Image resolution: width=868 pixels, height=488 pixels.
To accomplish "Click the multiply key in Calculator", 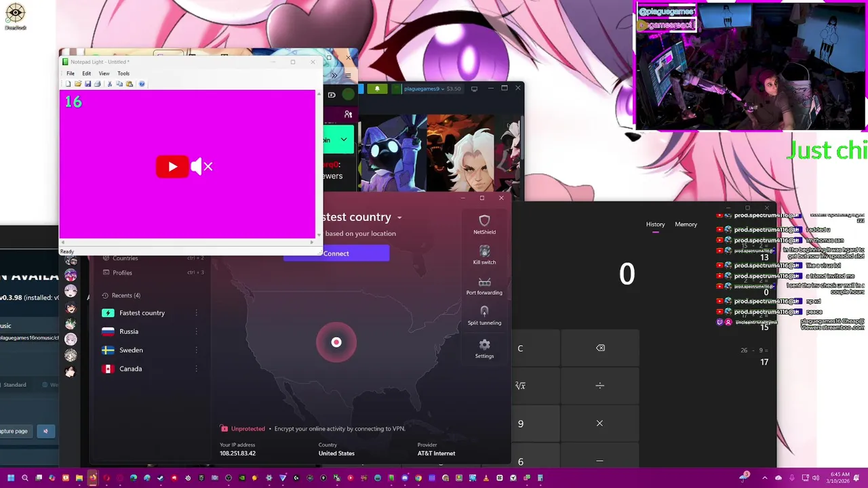I will [x=600, y=424].
